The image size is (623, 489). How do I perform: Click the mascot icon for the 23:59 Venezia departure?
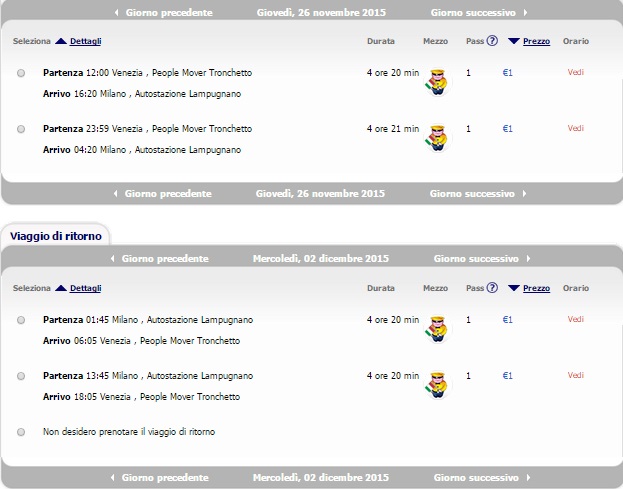pos(434,138)
